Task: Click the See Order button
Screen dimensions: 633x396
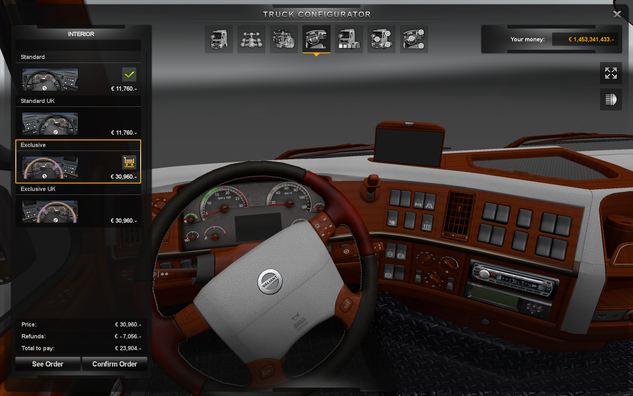Action: click(x=48, y=364)
